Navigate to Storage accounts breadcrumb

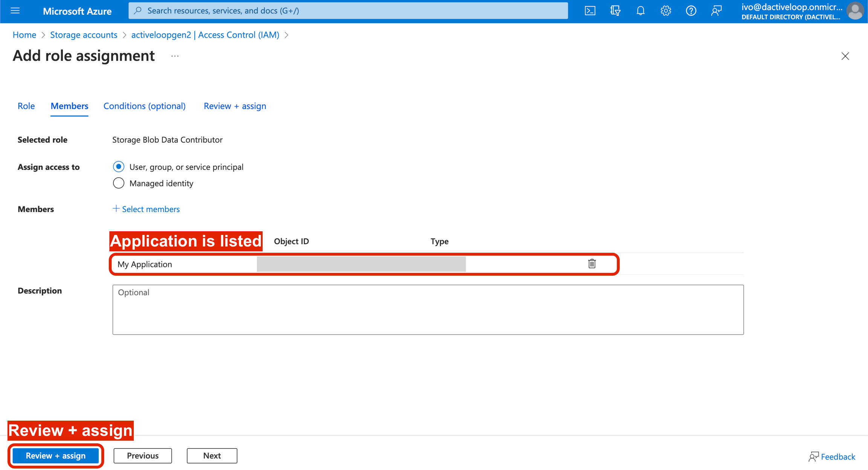(84, 35)
